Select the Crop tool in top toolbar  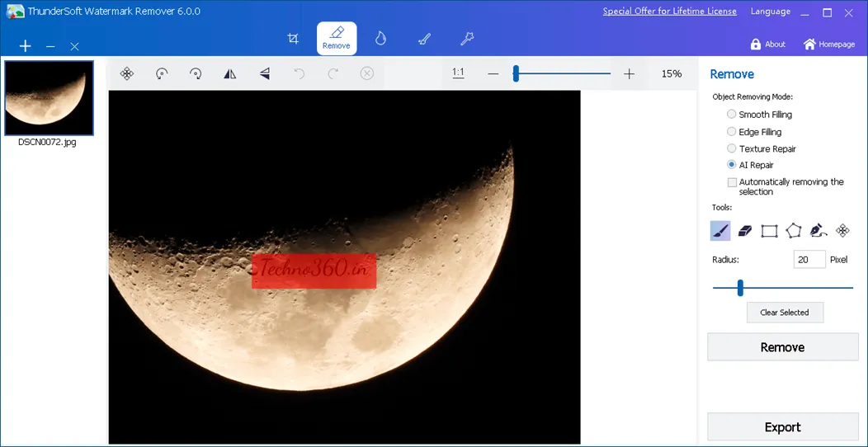tap(293, 39)
